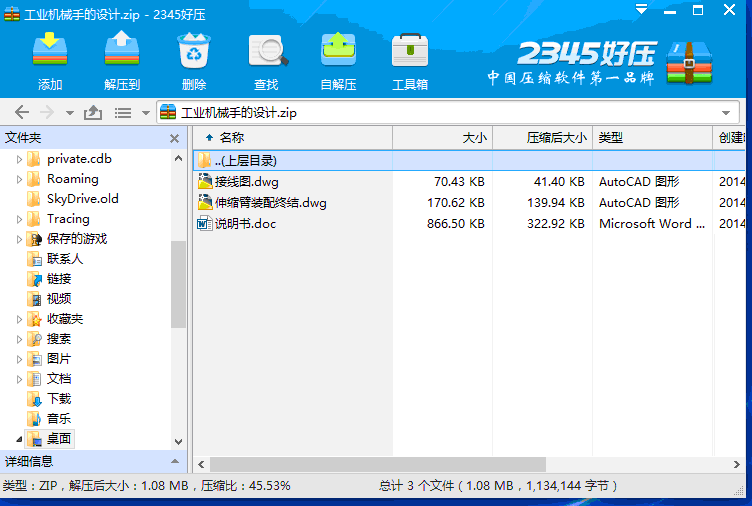Click the up-one-level folder icon
The image size is (752, 506).
pos(93,113)
